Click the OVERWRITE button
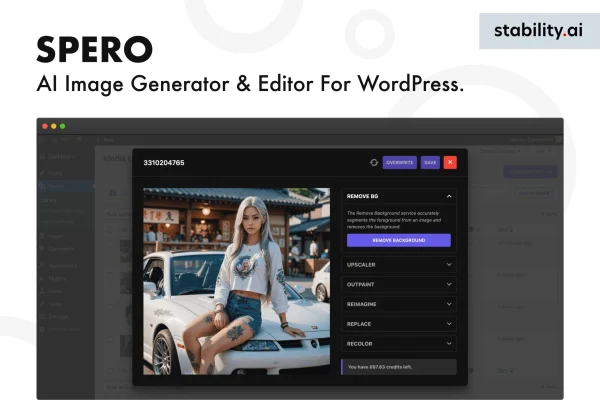600x400 pixels. tap(399, 163)
